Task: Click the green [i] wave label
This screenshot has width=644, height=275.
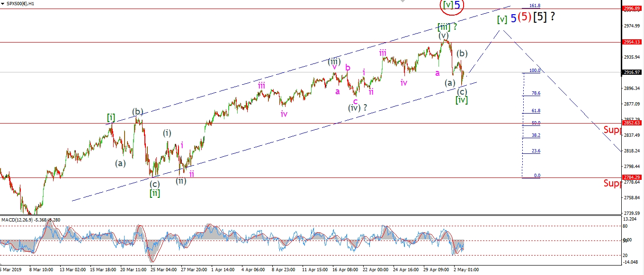Action: 111,117
